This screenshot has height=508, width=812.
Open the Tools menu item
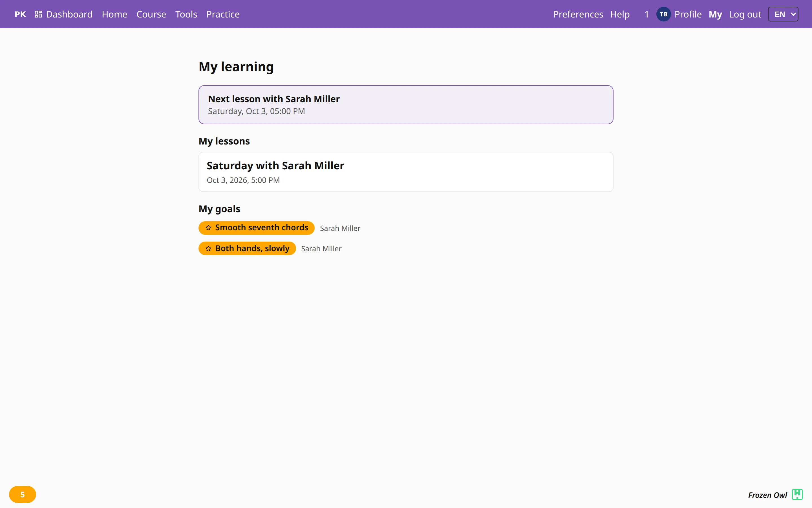tap(186, 14)
